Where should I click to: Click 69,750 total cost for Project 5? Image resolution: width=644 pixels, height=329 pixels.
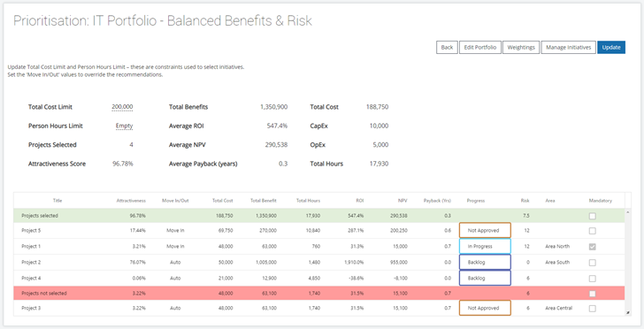point(226,231)
